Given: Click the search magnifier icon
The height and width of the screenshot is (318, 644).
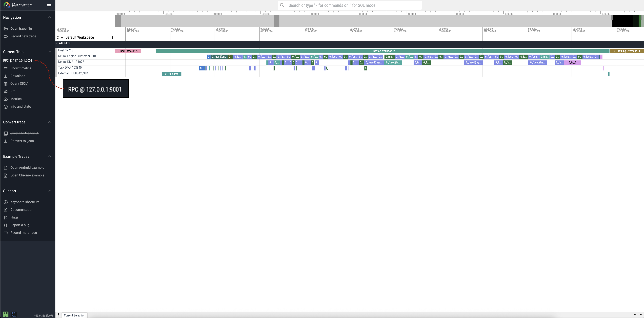Looking at the screenshot, I should [282, 5].
